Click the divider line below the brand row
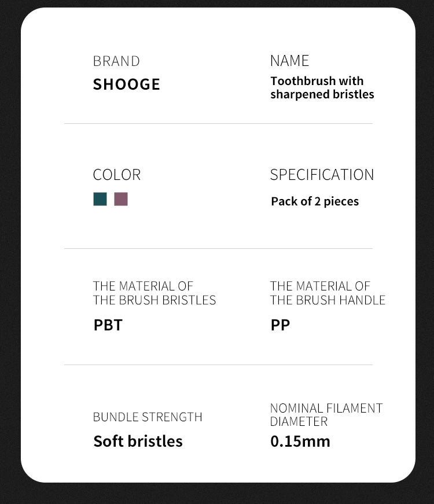This screenshot has height=504, width=434. [x=218, y=123]
